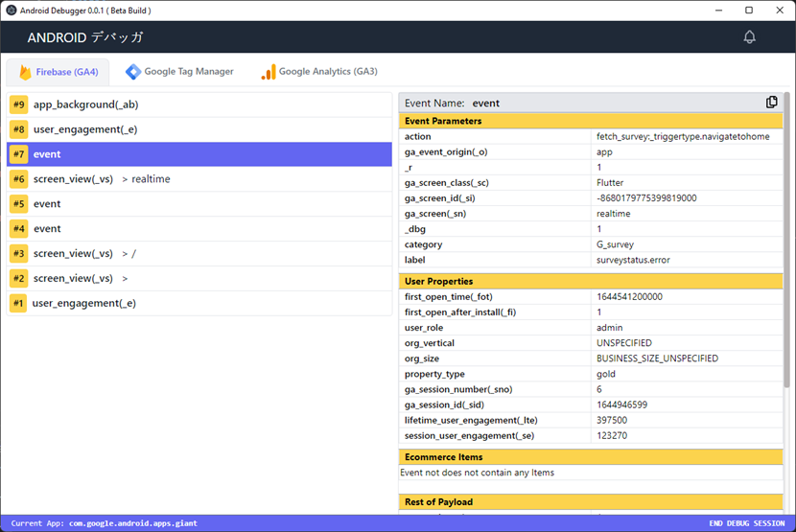Click the Google Tag Manager diamond icon
796x532 pixels.
(x=133, y=72)
